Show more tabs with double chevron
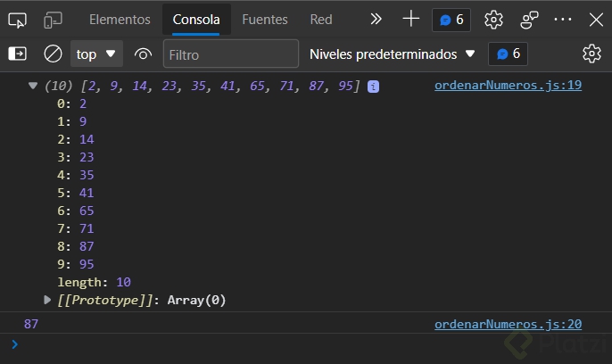 tap(376, 19)
